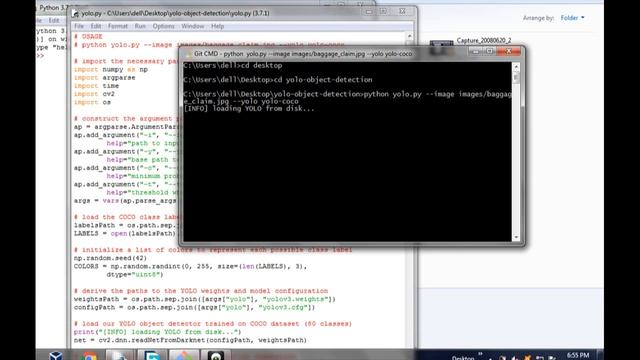Screen dimensions: 640x360
Task: Click the 'cd desktop' command line in Git CMD
Action: pyautogui.click(x=233, y=66)
